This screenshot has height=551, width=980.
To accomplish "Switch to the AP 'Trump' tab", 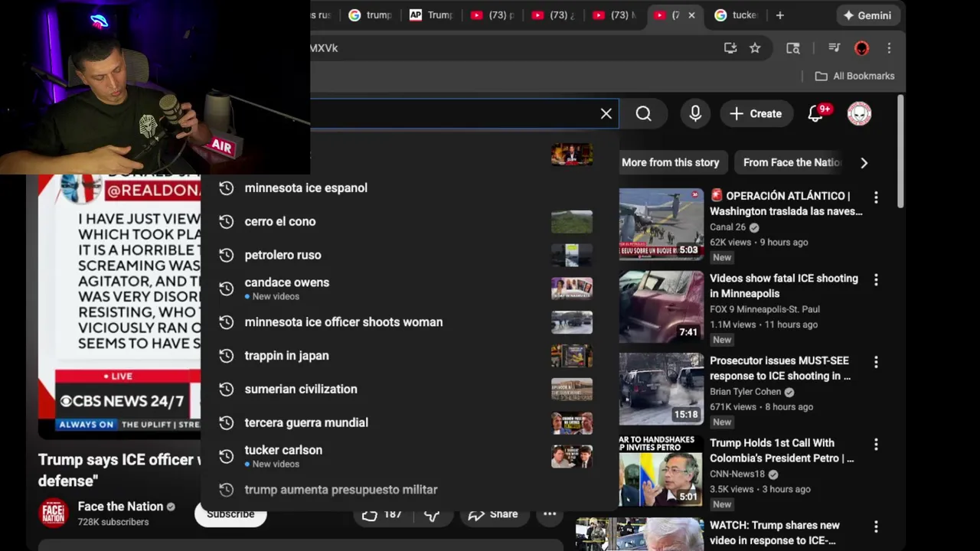I will (431, 15).
